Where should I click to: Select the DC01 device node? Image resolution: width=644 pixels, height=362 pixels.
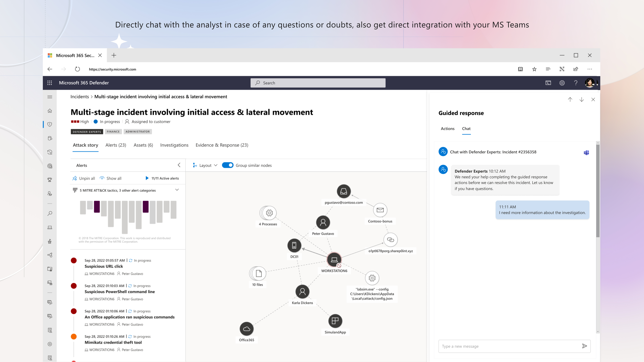294,245
